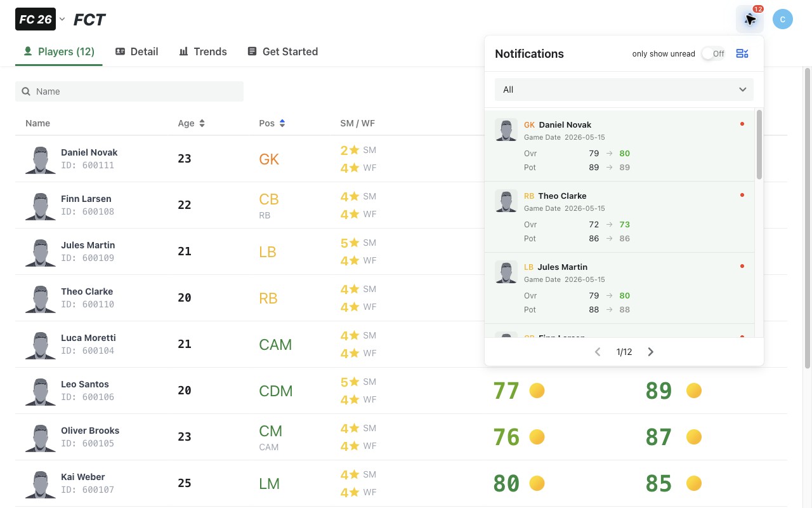The height and width of the screenshot is (508, 812).
Task: Sort the table by Age column
Action: point(191,123)
